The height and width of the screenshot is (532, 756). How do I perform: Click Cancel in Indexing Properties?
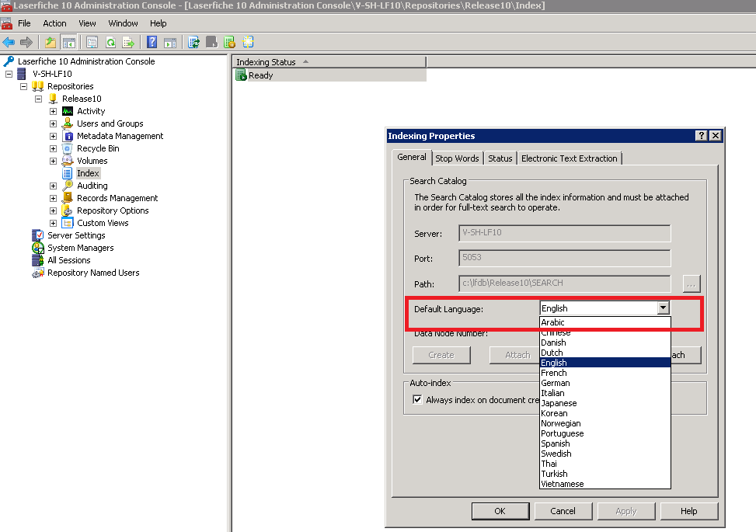(563, 511)
